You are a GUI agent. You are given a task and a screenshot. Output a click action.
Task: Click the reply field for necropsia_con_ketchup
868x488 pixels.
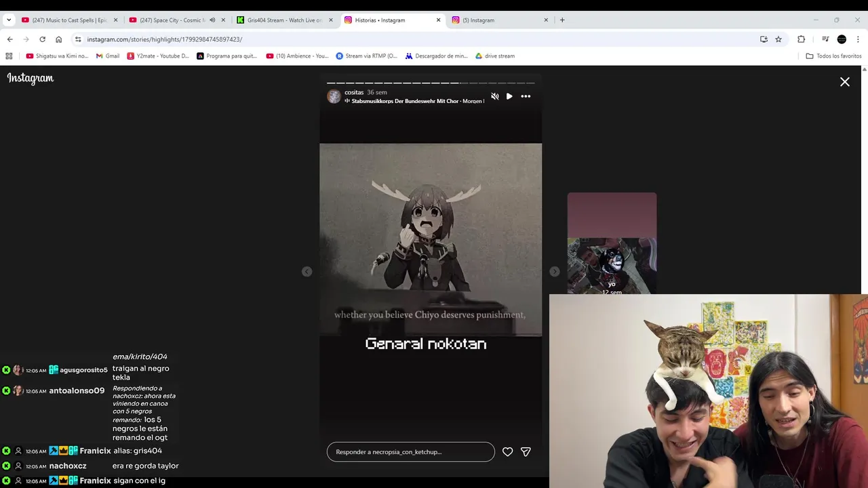pos(411,451)
